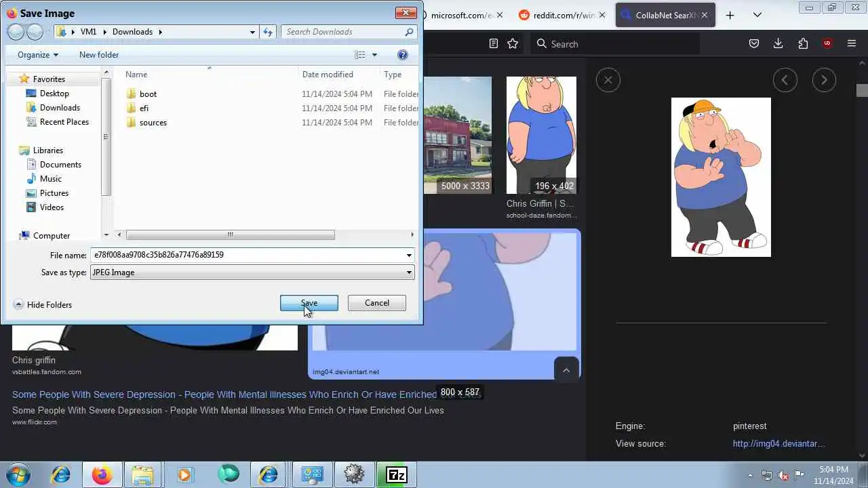Open the Pocket save icon in Firefox

[753, 43]
